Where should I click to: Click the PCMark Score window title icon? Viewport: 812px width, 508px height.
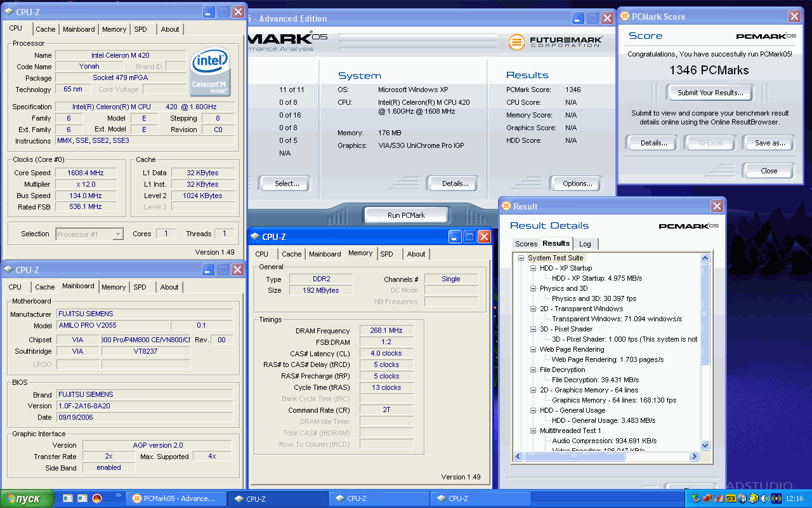[x=624, y=17]
